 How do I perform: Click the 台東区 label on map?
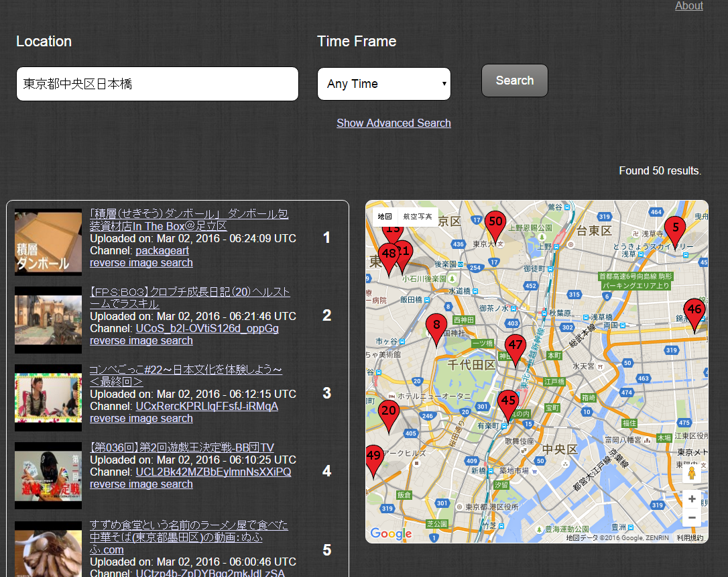[x=595, y=230]
